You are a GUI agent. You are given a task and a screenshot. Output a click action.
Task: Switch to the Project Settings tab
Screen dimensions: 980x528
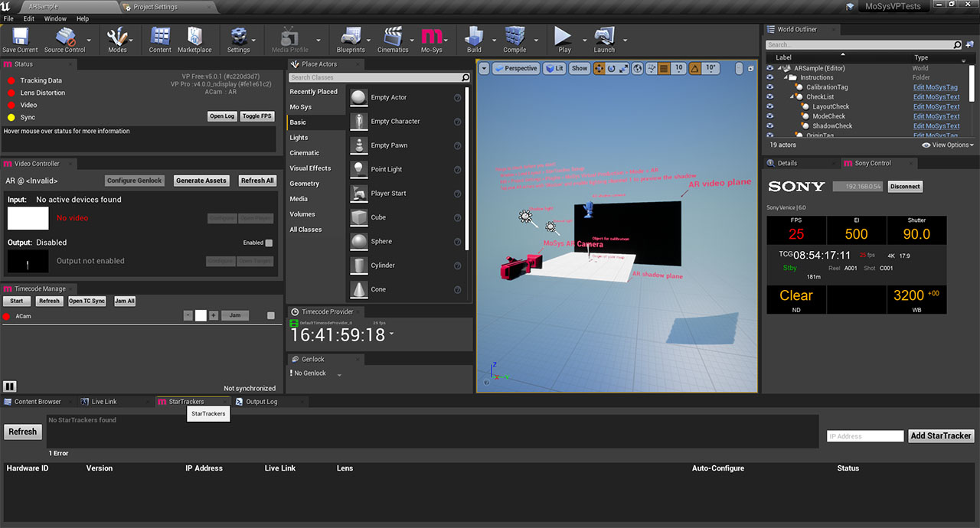[155, 7]
